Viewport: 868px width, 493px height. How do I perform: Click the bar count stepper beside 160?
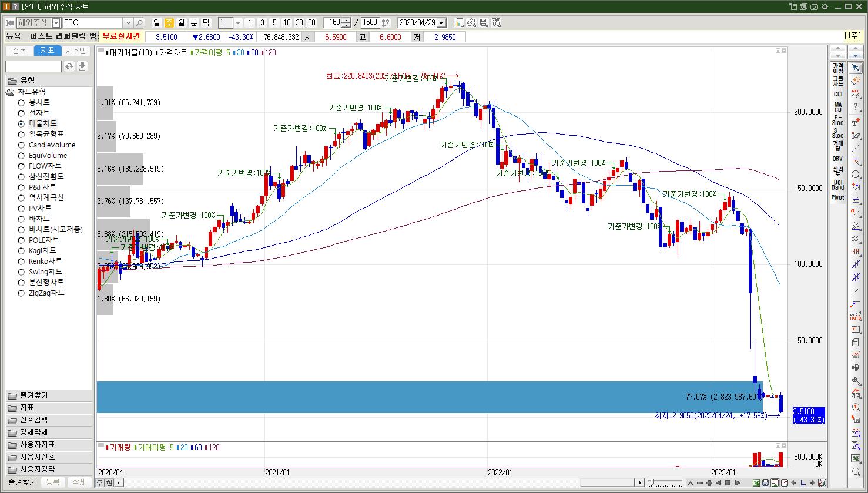point(346,22)
